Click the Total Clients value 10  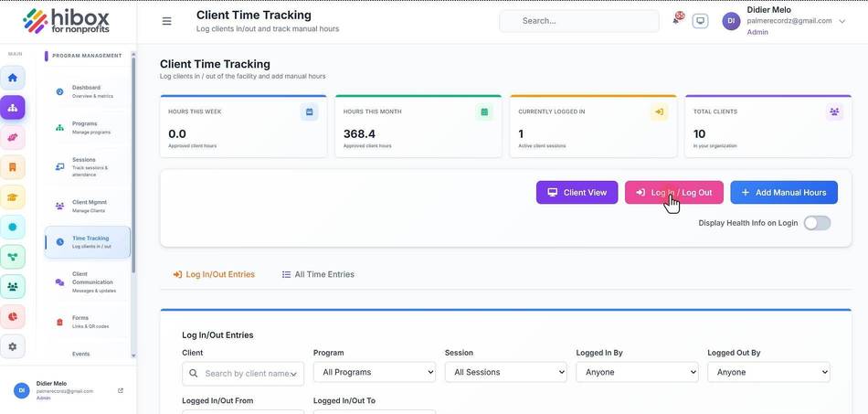pos(699,133)
